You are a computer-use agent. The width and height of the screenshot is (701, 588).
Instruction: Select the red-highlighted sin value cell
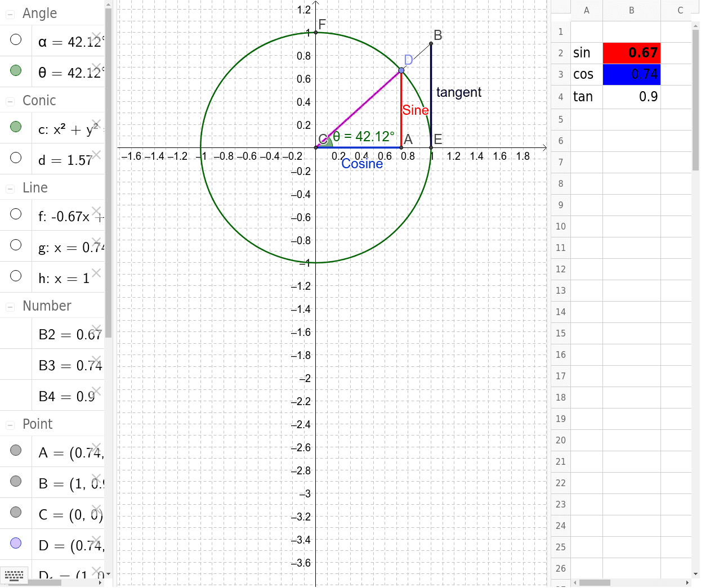pos(631,52)
